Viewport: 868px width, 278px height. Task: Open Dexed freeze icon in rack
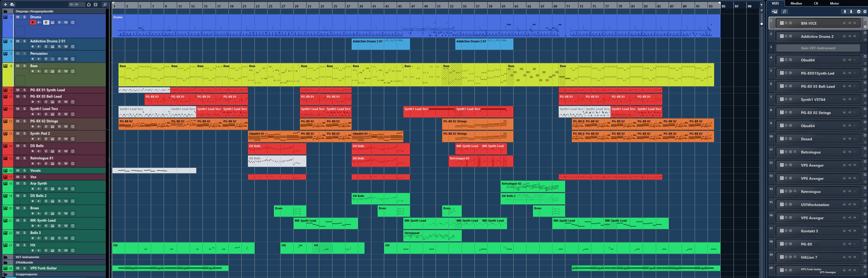(x=791, y=139)
